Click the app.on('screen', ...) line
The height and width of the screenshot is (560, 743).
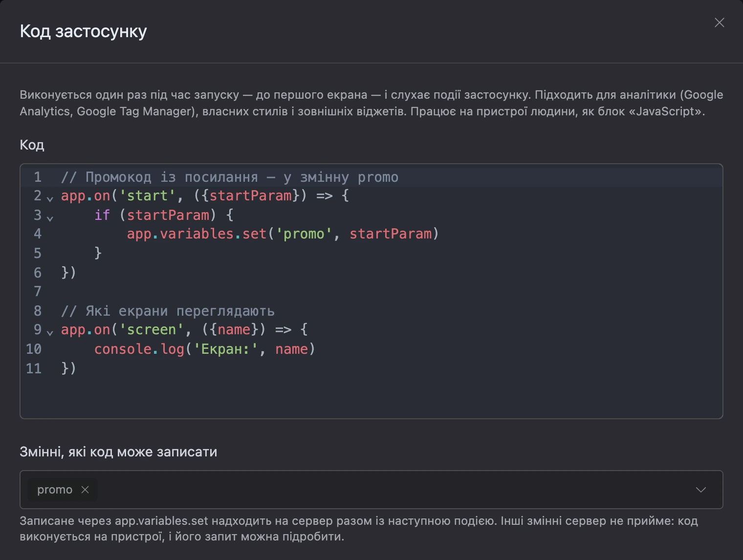pos(184,330)
